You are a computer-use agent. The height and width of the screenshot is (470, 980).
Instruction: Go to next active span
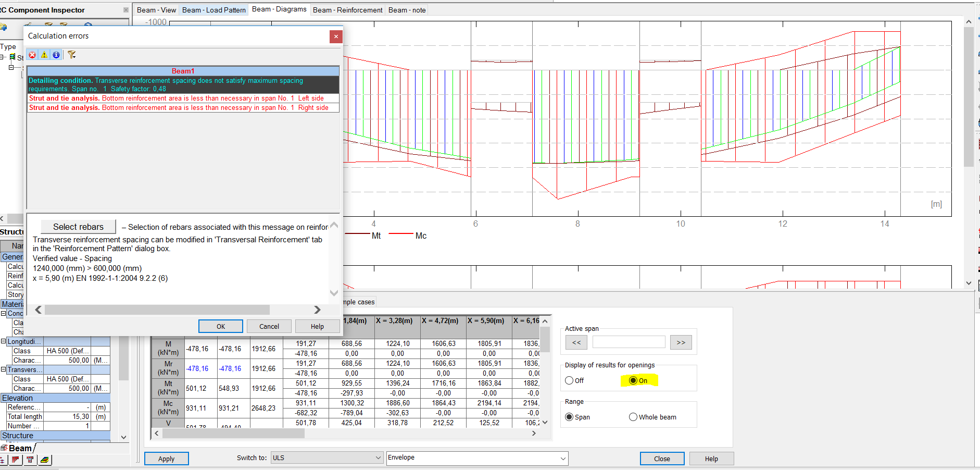pyautogui.click(x=681, y=342)
